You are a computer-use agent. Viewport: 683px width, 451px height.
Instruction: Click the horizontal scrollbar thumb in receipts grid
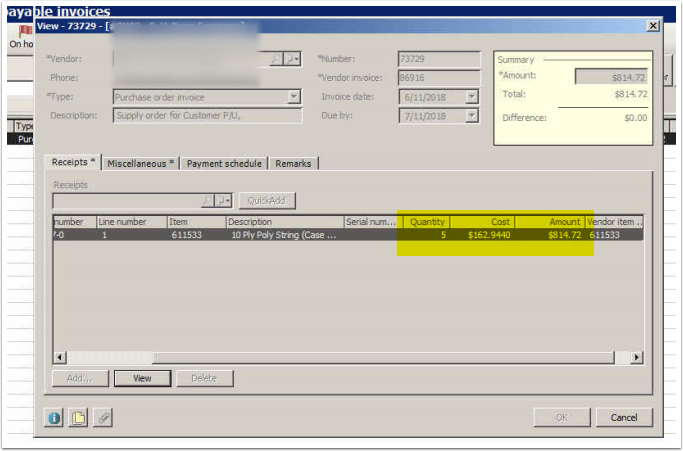[x=383, y=358]
